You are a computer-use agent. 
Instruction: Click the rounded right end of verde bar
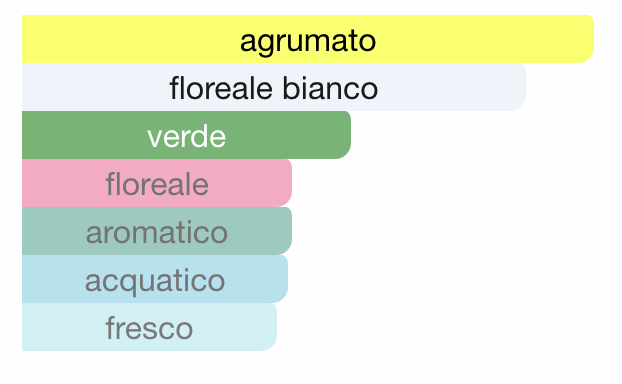(344, 135)
